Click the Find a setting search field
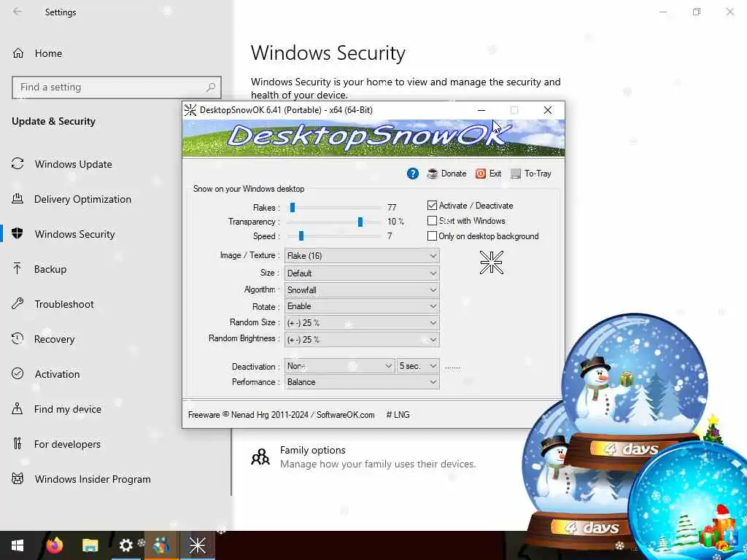Viewport: 747px width, 560px height. 117,87
